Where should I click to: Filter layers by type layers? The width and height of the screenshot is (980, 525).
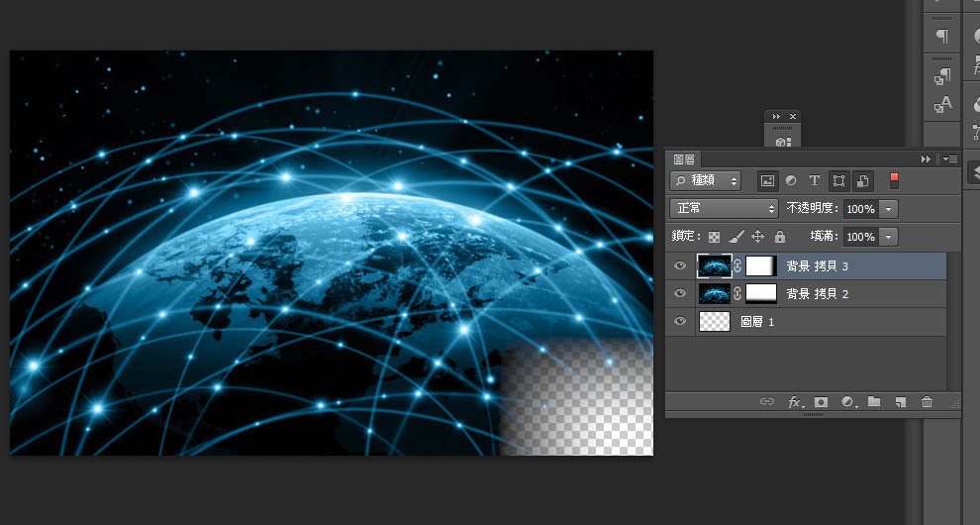point(815,181)
